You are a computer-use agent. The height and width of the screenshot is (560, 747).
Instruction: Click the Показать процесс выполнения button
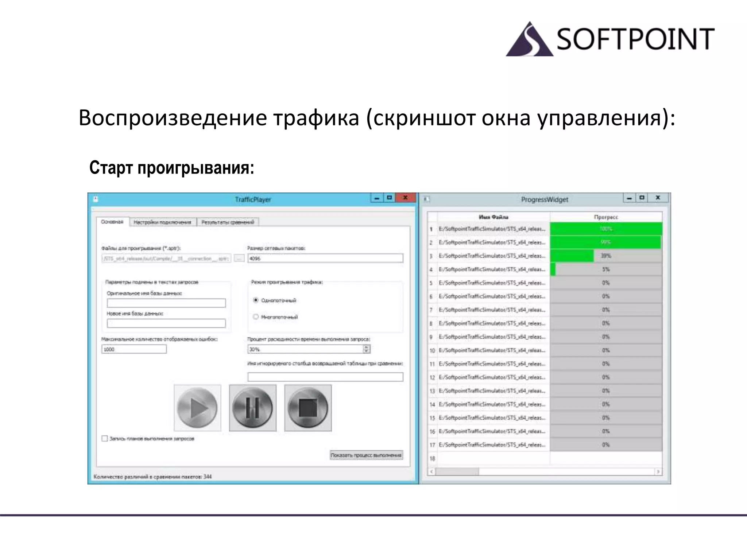tap(366, 455)
